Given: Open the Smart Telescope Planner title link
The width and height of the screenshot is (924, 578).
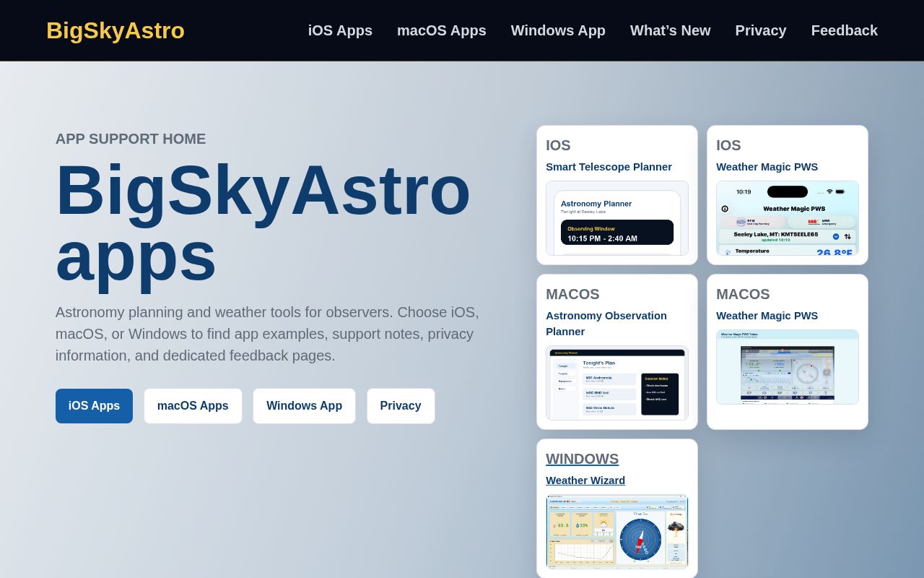Looking at the screenshot, I should click(x=609, y=167).
